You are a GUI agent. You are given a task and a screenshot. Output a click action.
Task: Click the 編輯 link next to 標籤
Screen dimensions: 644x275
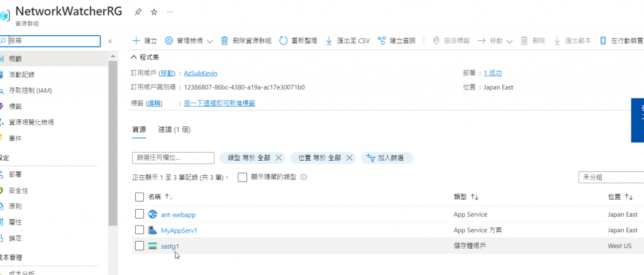coord(155,103)
